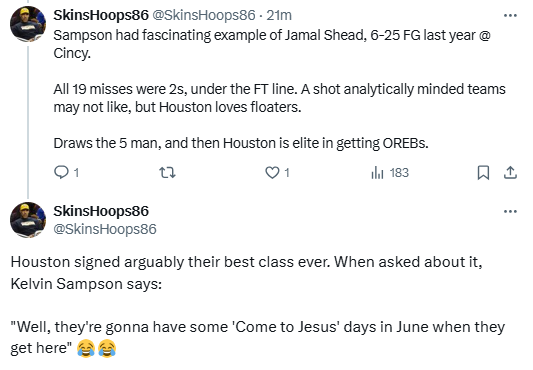Open the tweet about Jamal Shead's 6-25 FG
Image resolution: width=533 pixels, height=370 pixels.
coord(279,89)
